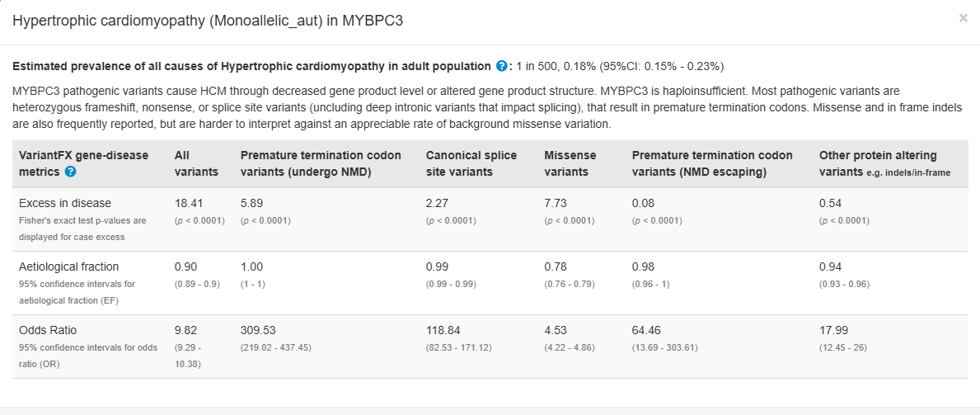The width and height of the screenshot is (980, 415).
Task: Select the Aetiological fraction row label
Action: pos(68,266)
